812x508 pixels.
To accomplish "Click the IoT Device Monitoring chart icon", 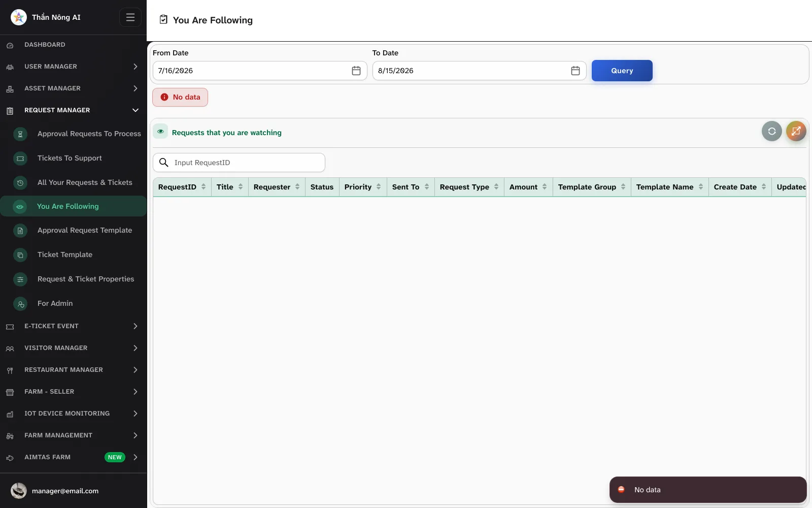I will tap(10, 414).
